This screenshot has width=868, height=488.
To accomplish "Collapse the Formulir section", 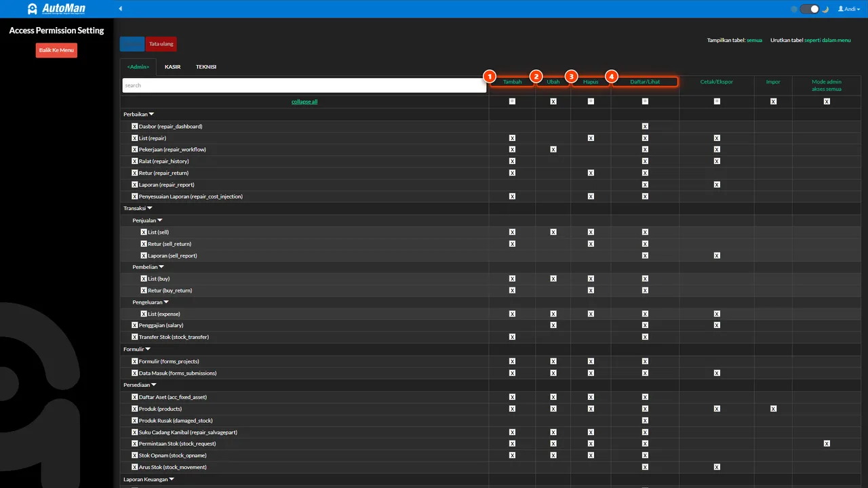I will (137, 349).
